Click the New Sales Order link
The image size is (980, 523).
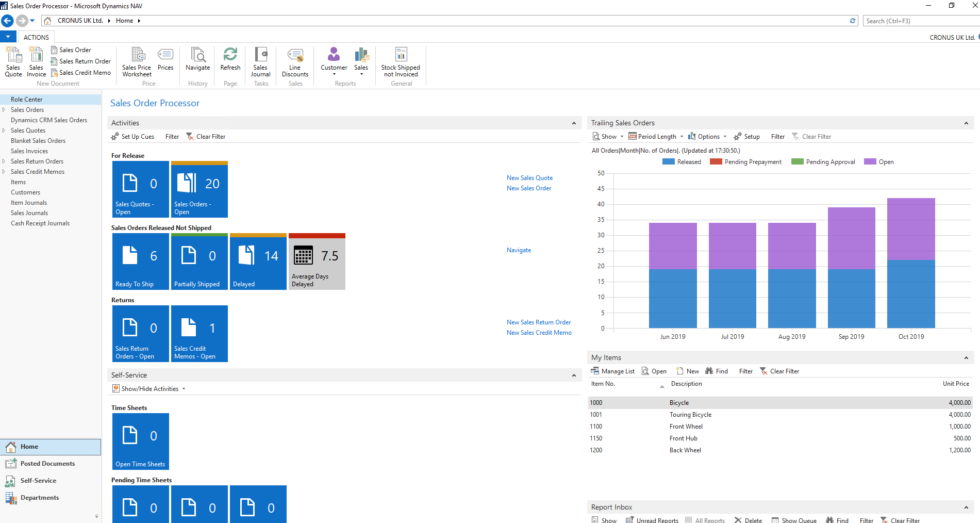[529, 188]
